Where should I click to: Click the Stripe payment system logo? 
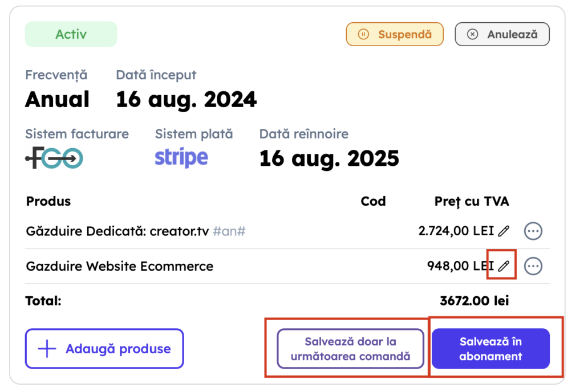tap(181, 158)
